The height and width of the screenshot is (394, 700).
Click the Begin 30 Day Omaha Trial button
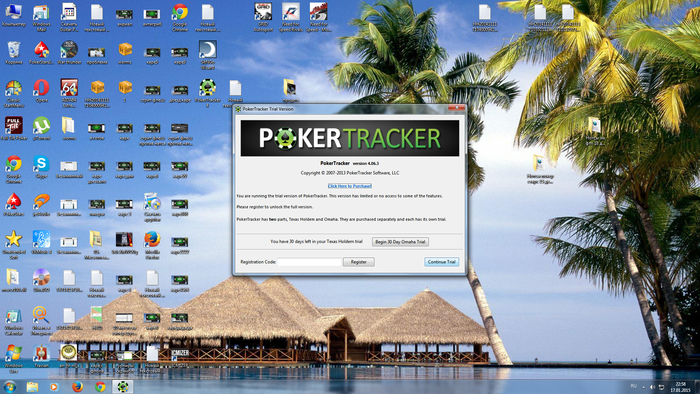[x=400, y=242]
